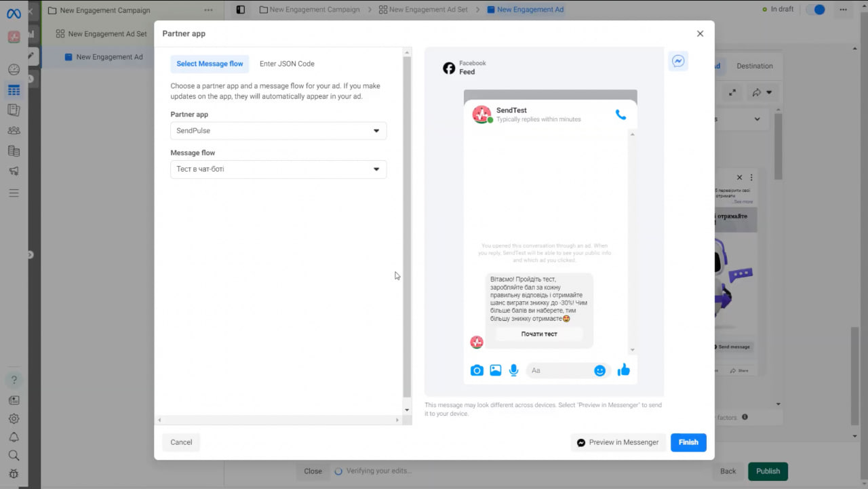Screen dimensions: 868x489
Task: Click the ad preview thumbnail close X
Action: (740, 177)
